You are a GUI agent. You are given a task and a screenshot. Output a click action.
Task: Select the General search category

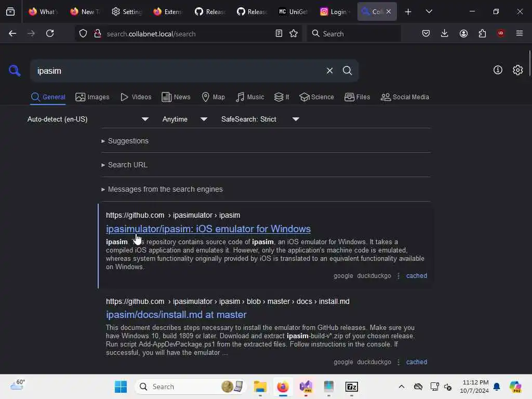click(x=48, y=97)
